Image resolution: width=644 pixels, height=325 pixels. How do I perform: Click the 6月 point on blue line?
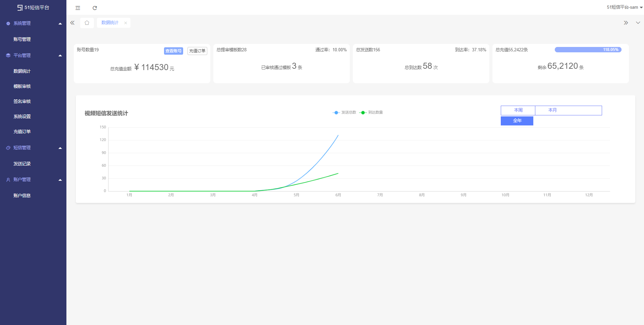[x=338, y=135]
